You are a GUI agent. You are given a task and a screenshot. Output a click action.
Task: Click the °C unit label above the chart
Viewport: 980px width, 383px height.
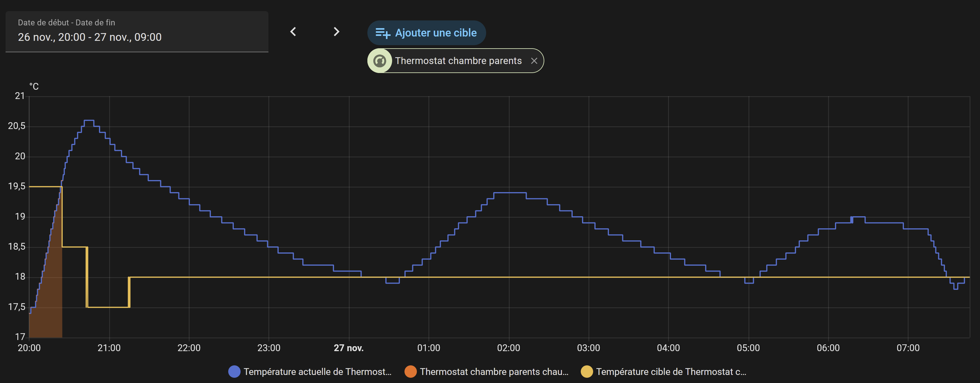pyautogui.click(x=34, y=87)
